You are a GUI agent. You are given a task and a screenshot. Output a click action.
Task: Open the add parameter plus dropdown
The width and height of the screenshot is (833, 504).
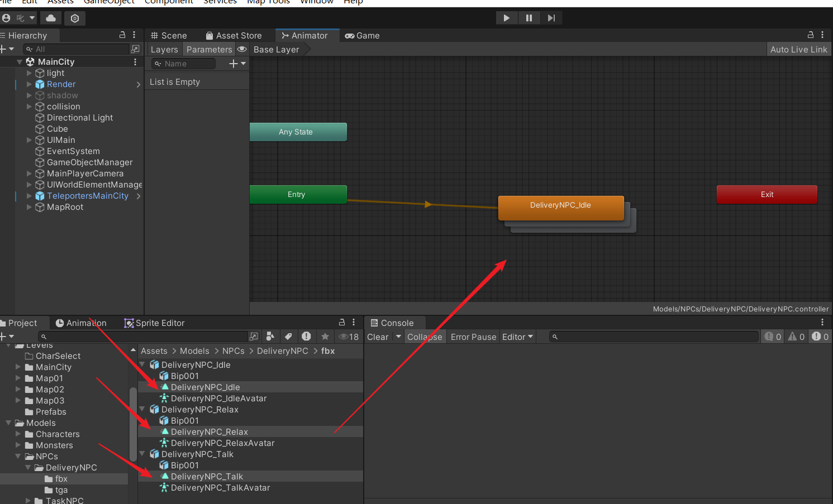tap(237, 64)
